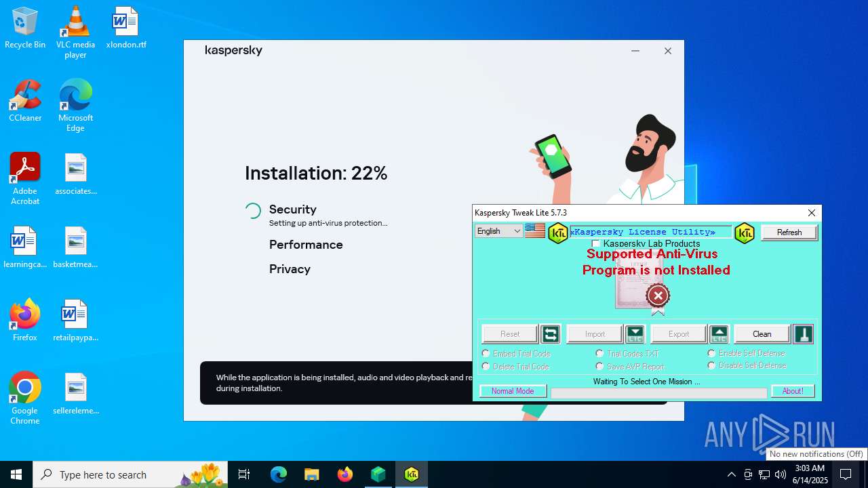Click the US flag icon in Tweak Lite
This screenshot has height=488, width=868.
pos(534,231)
